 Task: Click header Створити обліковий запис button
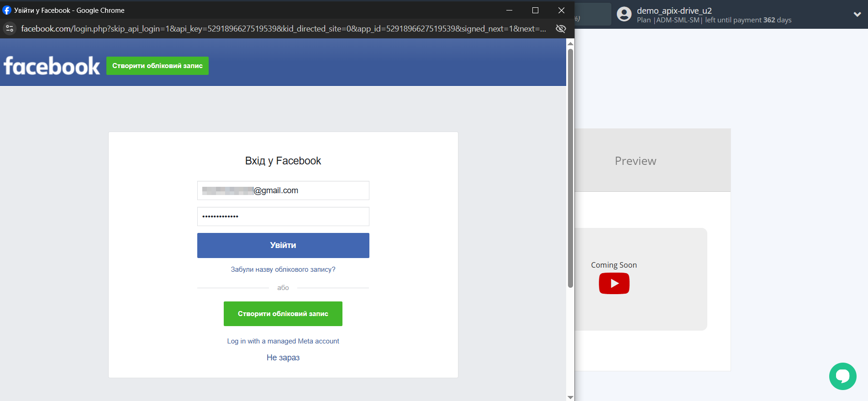[x=158, y=66]
